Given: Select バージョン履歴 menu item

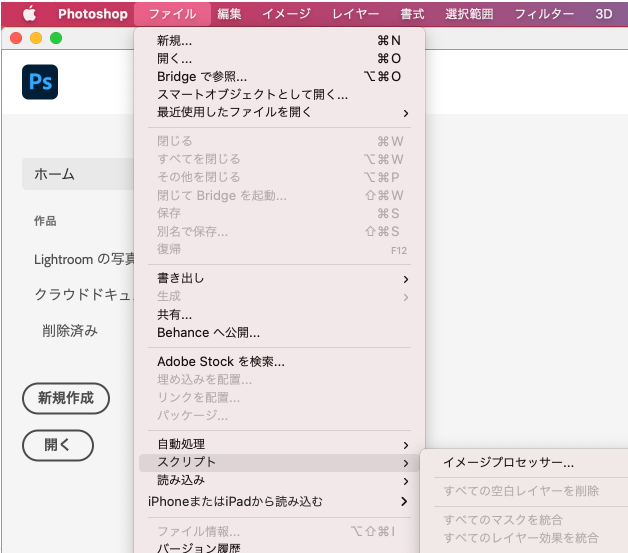Looking at the screenshot, I should 279,547.
